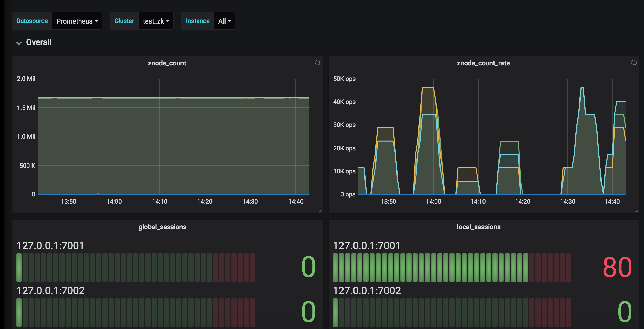Viewport: 644px width, 329px height.
Task: Open the znode_count panel title menu
Action: pos(167,63)
